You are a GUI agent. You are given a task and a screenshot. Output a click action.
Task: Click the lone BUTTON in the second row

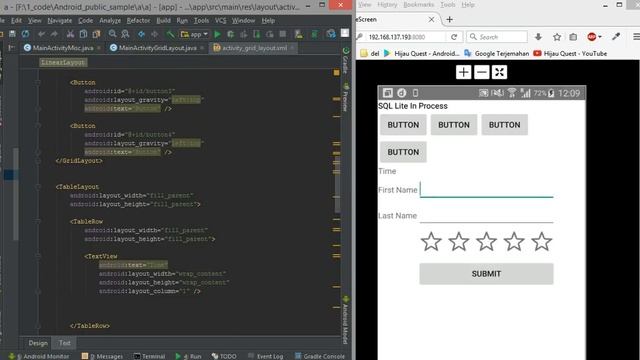403,152
